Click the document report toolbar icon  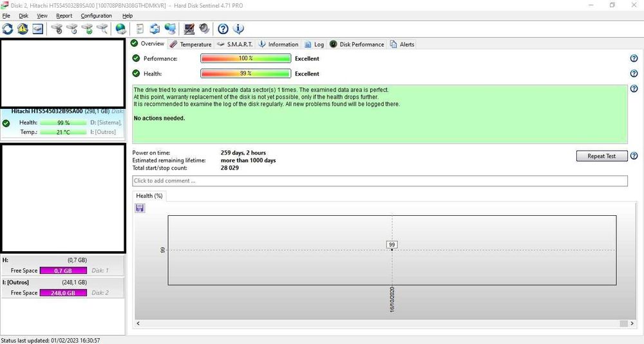pyautogui.click(x=140, y=29)
